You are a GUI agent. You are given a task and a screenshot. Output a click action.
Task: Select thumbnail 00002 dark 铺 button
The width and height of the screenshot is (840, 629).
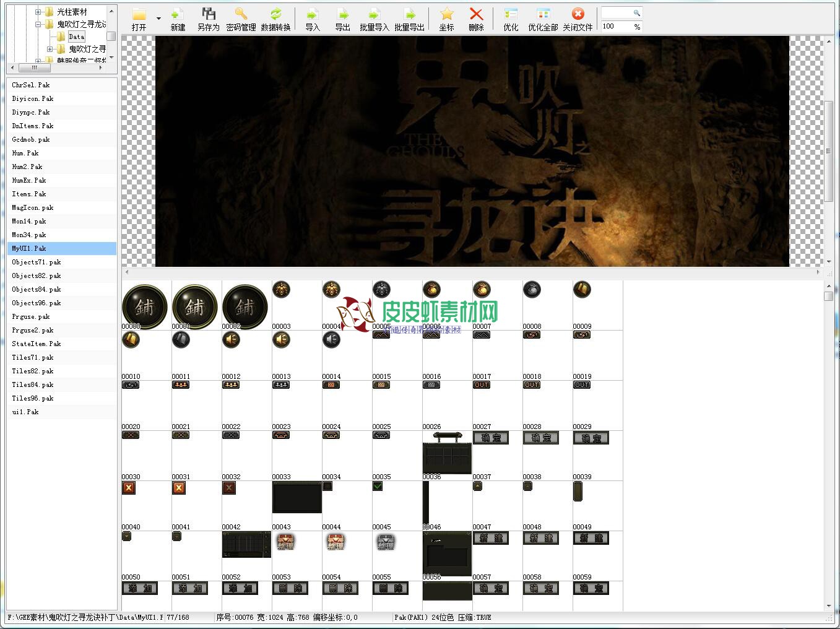pos(245,306)
